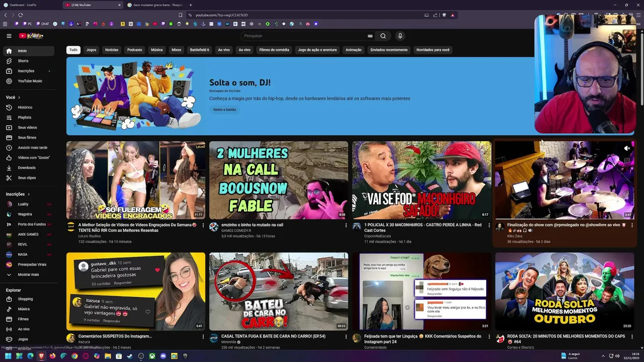Screen dimensions: 644x362
Task: Open Assistir mais tarde list
Action: (x=29, y=147)
